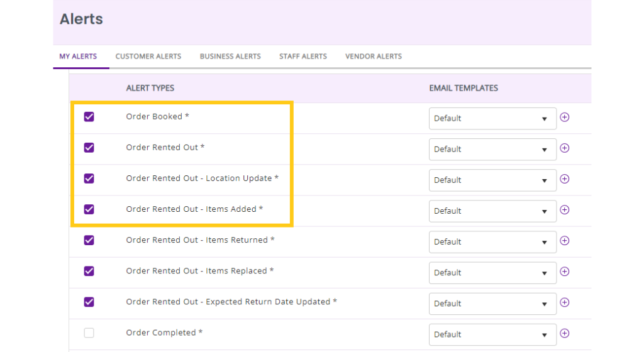Open the Vendor Alerts tab
This screenshot has height=352, width=644.
374,56
